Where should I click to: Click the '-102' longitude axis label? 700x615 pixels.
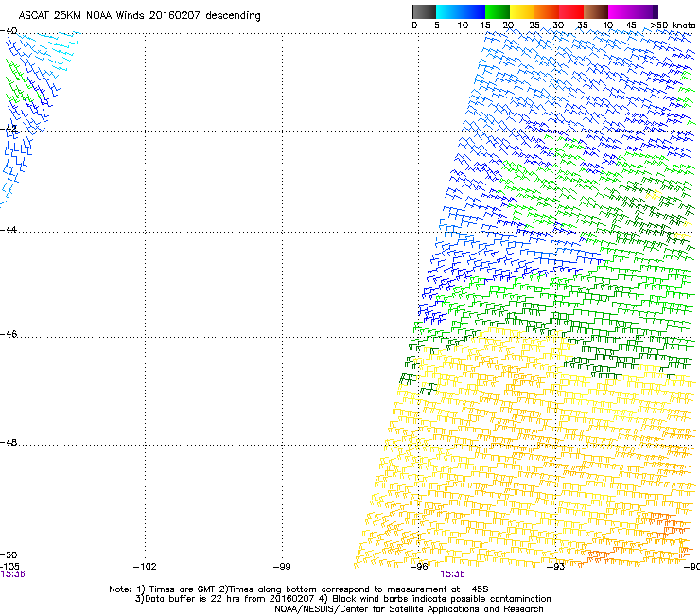pos(145,567)
